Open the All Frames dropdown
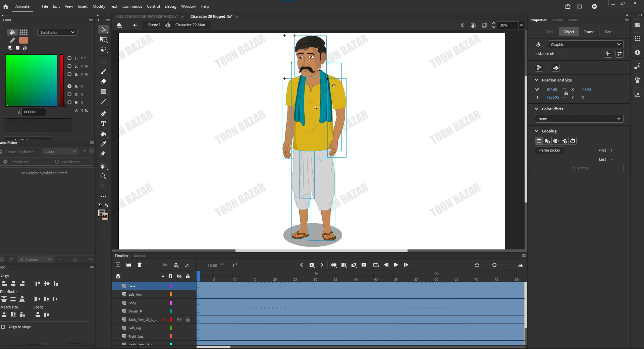Image resolution: width=644 pixels, height=349 pixels. 35,259
